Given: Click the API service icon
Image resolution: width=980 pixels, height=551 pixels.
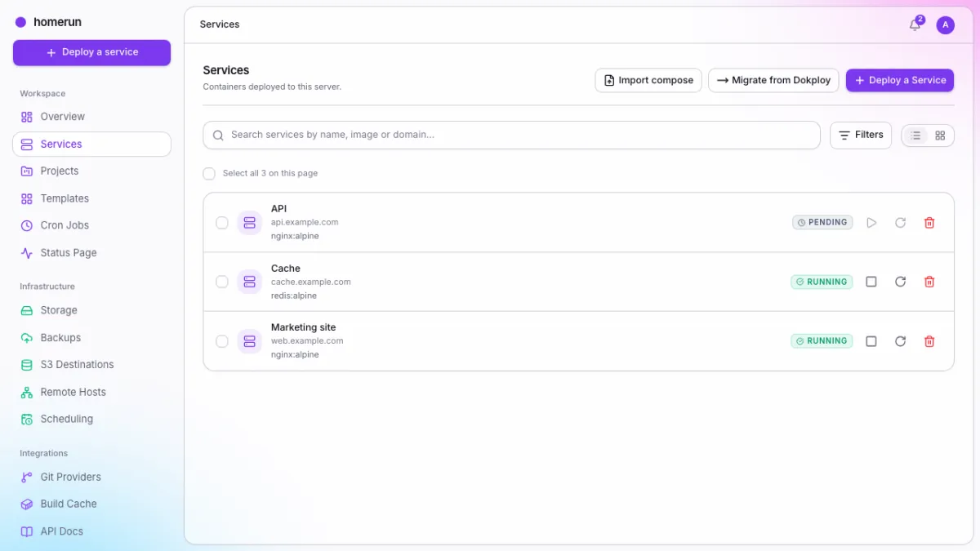Looking at the screenshot, I should [x=249, y=223].
